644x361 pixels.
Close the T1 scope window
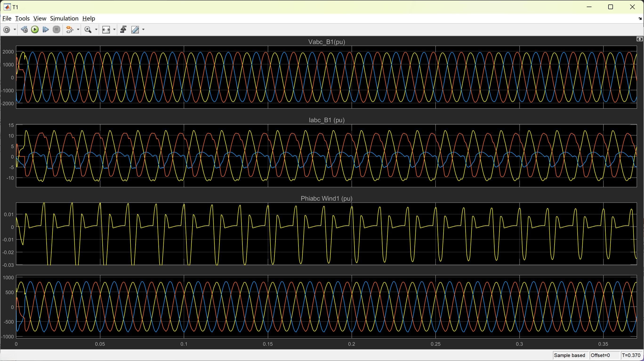pos(632,7)
